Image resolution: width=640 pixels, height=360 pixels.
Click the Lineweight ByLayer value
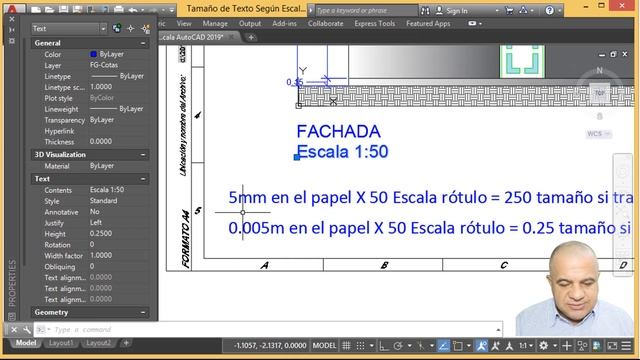117,109
